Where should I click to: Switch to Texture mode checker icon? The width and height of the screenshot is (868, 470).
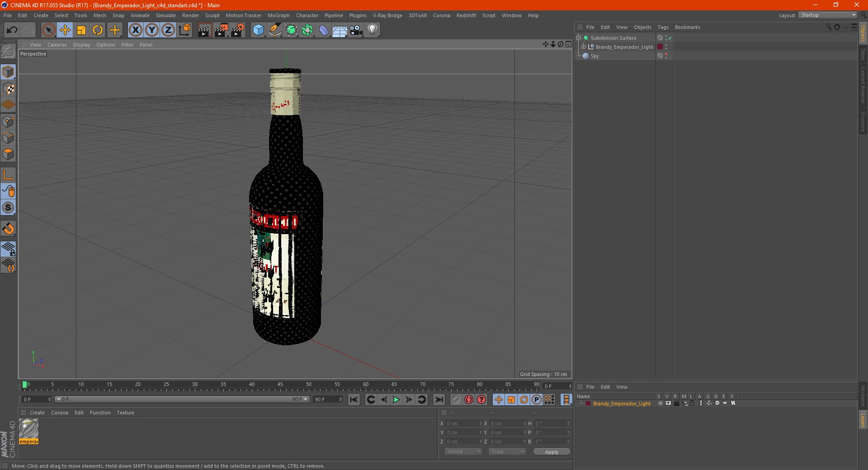pyautogui.click(x=8, y=89)
